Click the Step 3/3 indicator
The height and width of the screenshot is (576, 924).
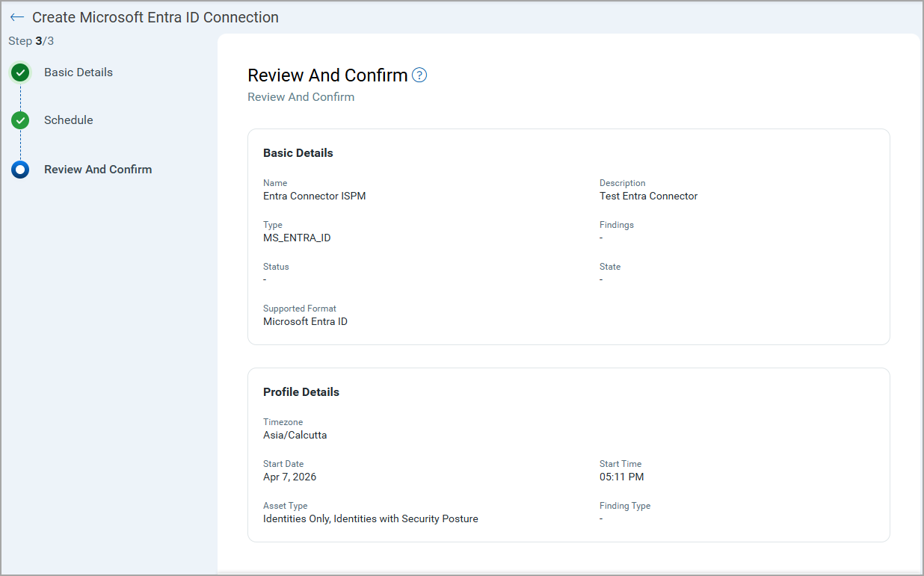coord(31,41)
